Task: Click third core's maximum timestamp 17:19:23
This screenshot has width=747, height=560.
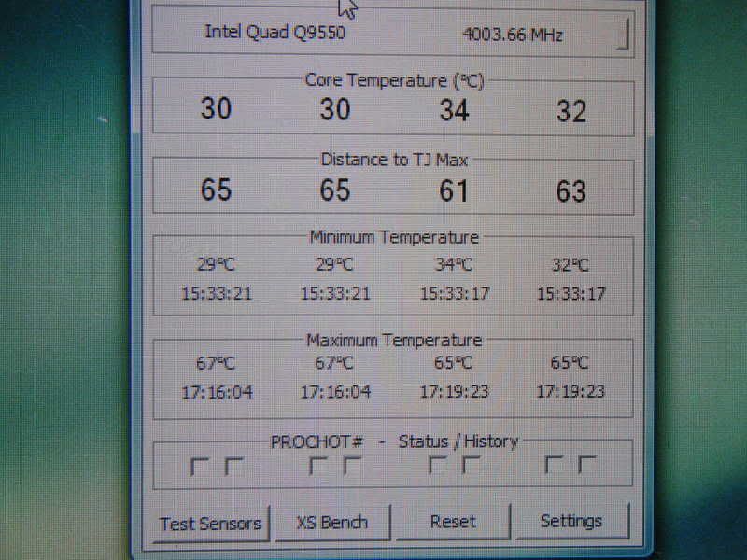Action: tap(454, 391)
